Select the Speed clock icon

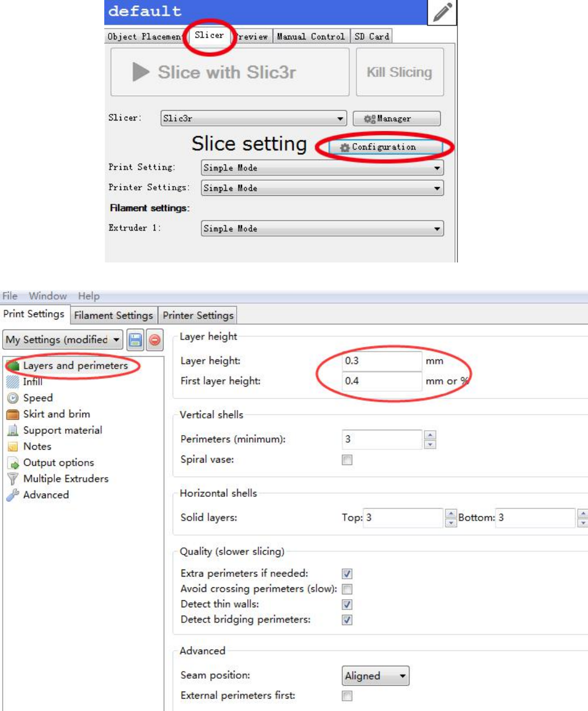[13, 398]
